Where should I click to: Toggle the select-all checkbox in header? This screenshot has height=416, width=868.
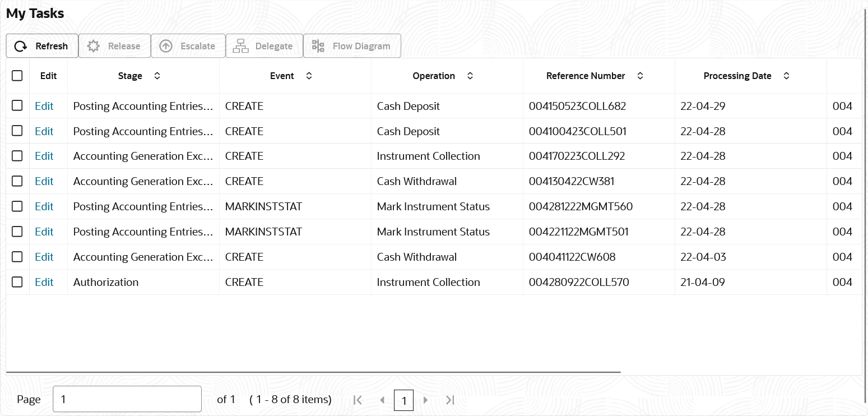[17, 76]
